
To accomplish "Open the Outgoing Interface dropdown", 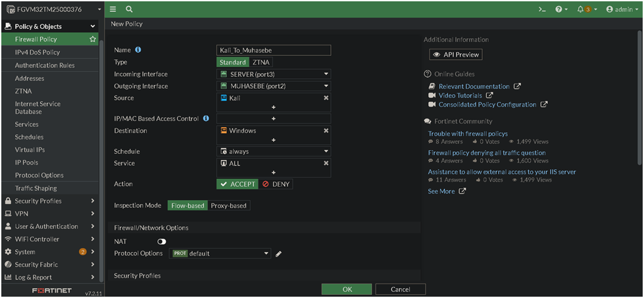I will [274, 86].
